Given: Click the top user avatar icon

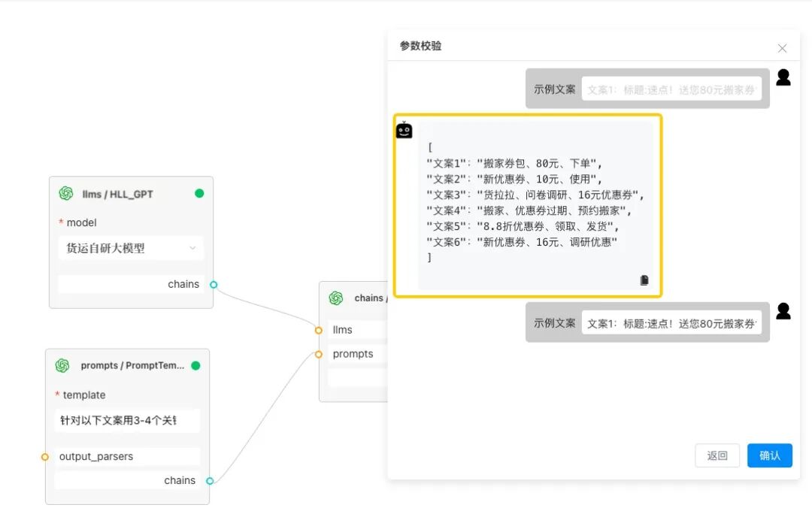Looking at the screenshot, I should tap(783, 77).
